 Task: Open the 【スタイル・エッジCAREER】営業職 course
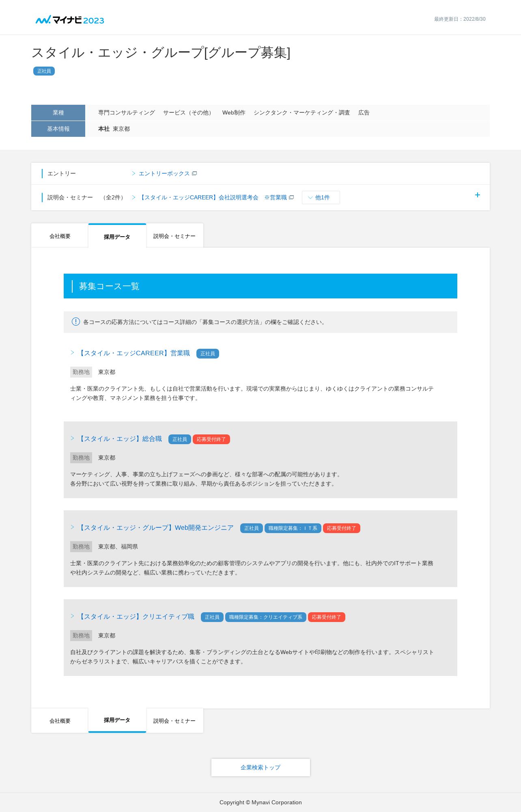pos(134,353)
